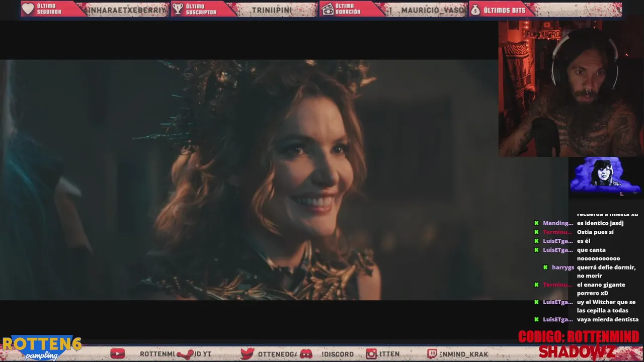Click the Twitter bird icon

(247, 353)
